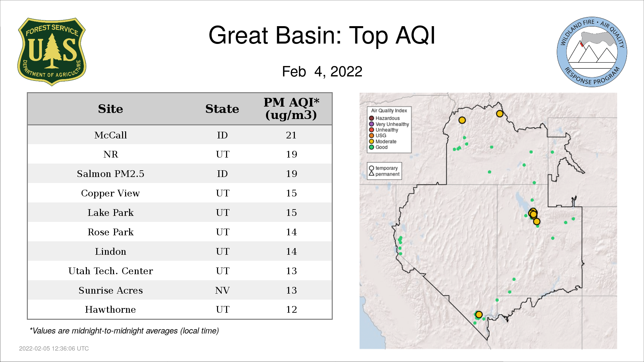Click the AQI value 19 in the NR row
Image resolution: width=644 pixels, height=362 pixels.
[291, 154]
